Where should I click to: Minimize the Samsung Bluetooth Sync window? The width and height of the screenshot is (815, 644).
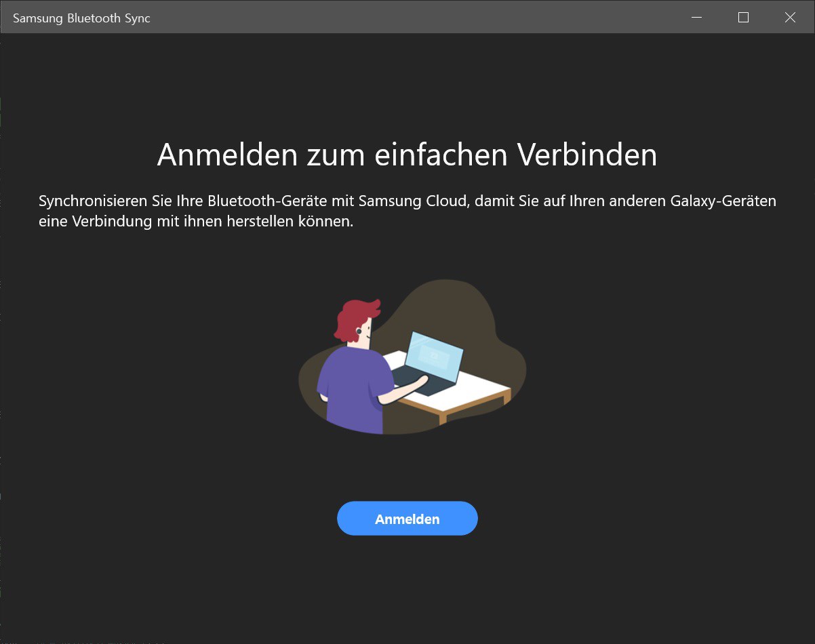click(x=696, y=18)
